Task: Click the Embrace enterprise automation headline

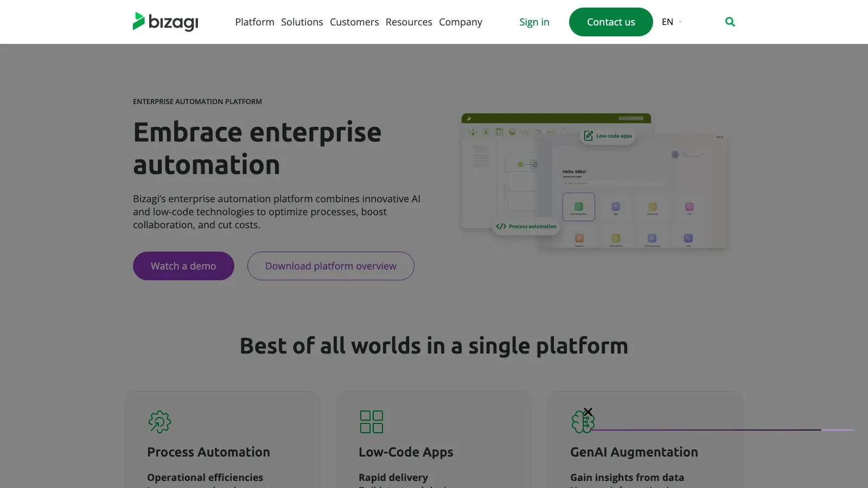Action: click(x=258, y=148)
